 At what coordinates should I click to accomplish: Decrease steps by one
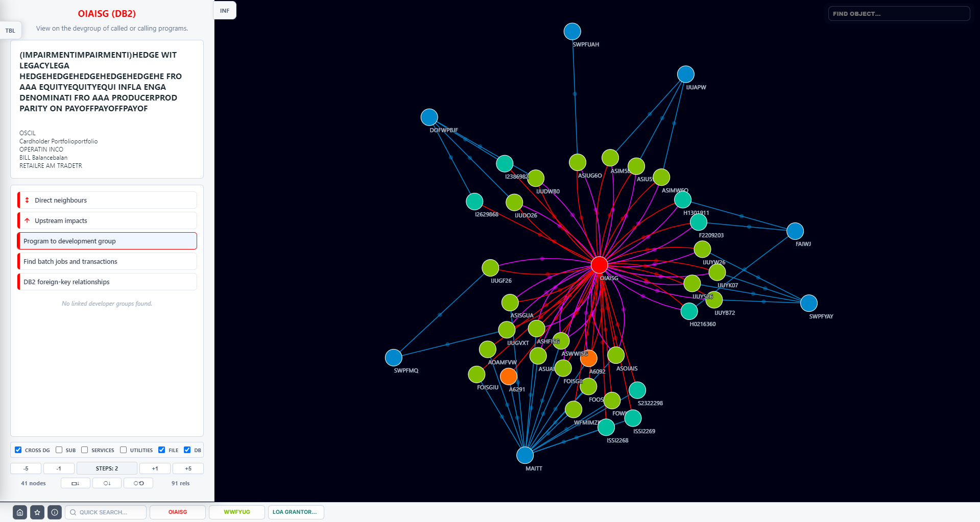[59, 468]
